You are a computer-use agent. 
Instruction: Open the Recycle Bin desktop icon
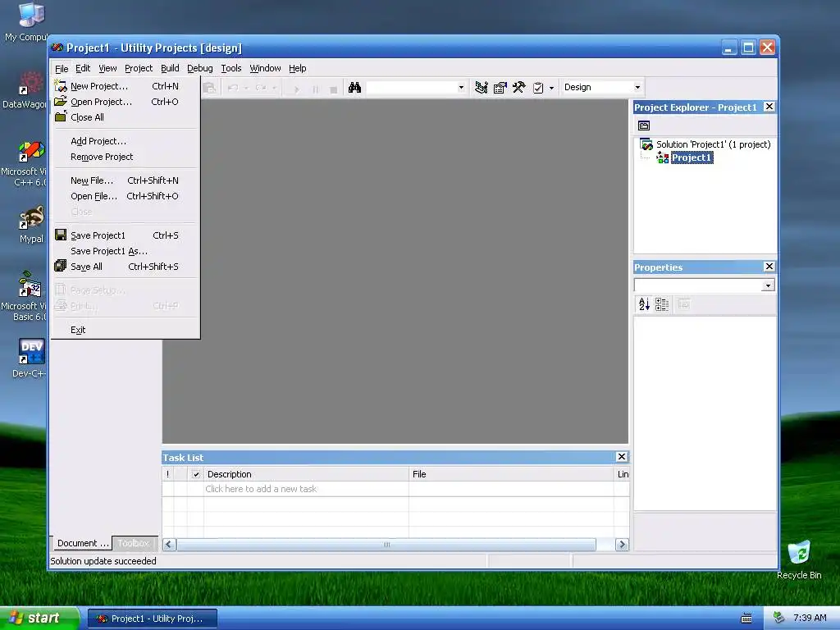(799, 560)
